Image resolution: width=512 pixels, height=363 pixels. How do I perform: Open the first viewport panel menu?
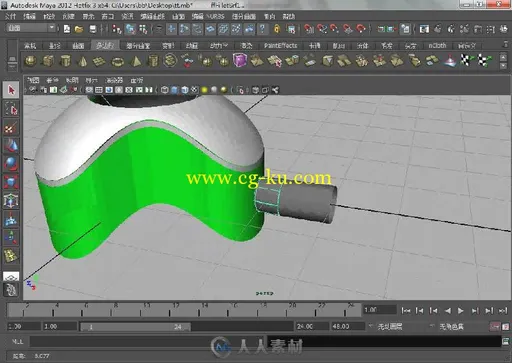[x=33, y=80]
